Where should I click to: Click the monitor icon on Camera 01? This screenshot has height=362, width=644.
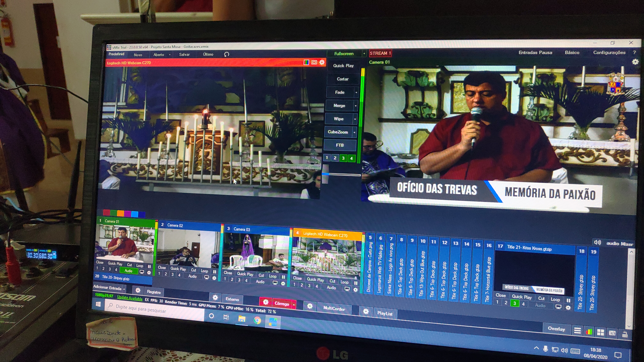coord(142,272)
